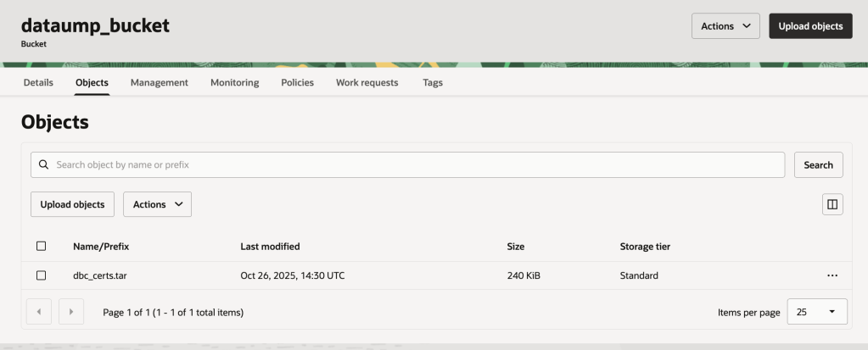The width and height of the screenshot is (868, 350).
Task: Change items per page dropdown
Action: click(x=815, y=312)
